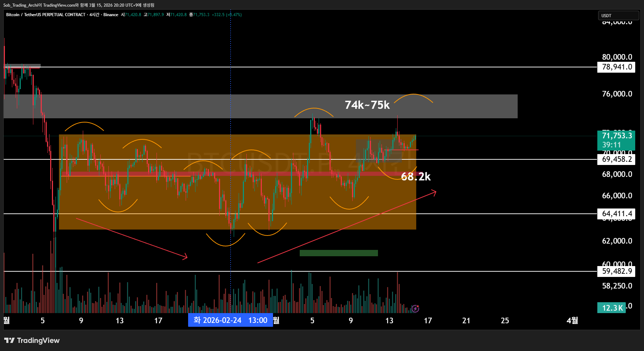
Task: Click the 59,482.9 price line label
Action: point(616,271)
